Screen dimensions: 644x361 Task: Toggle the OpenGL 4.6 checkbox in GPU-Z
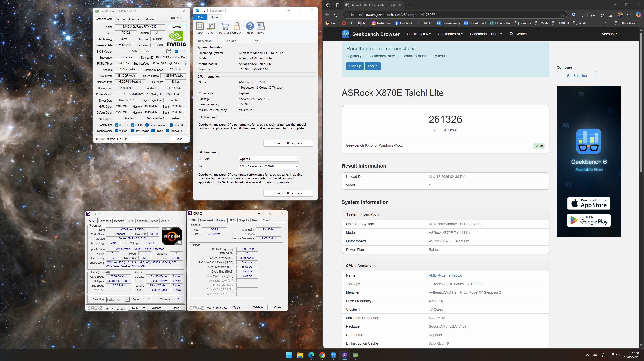click(x=167, y=131)
